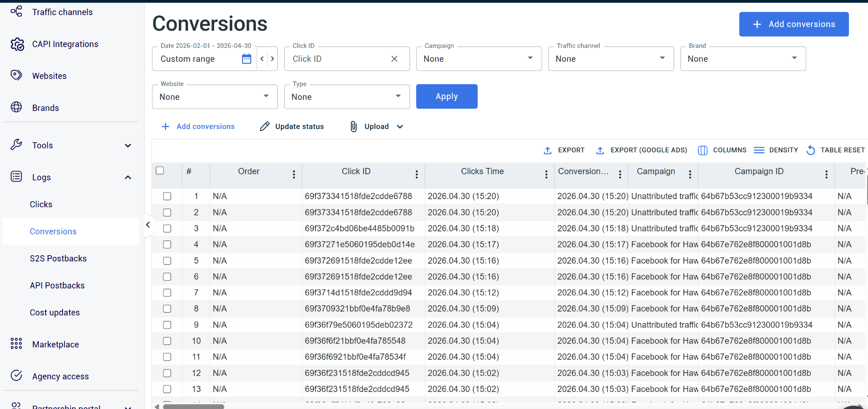Check the row 4 checkbox
This screenshot has width=868, height=409.
pos(167,245)
